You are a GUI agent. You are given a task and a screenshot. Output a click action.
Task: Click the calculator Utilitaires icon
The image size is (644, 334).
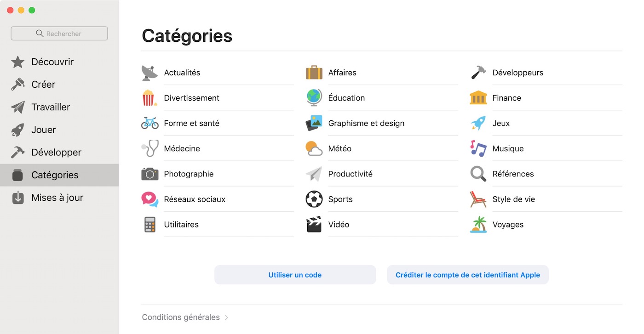pos(149,224)
